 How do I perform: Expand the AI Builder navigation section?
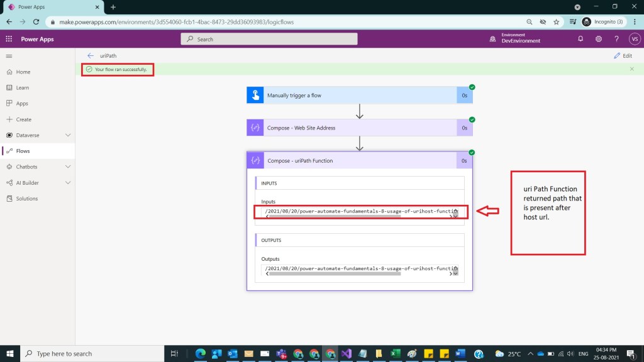68,183
